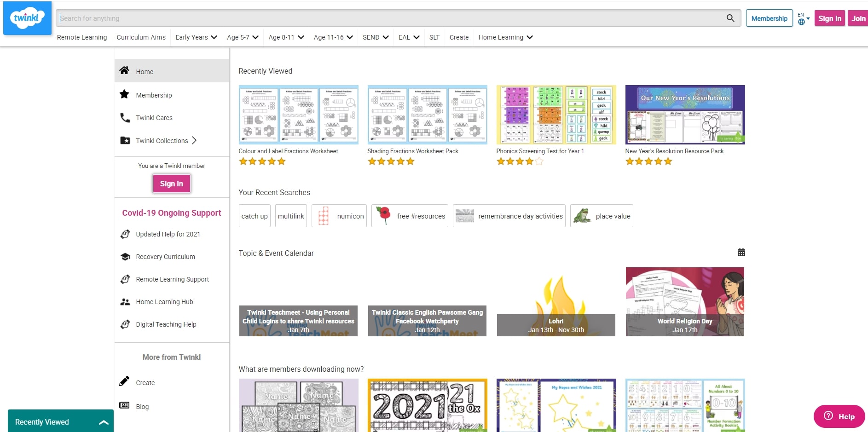Screen dimensions: 868x432
Task: Click the multilink recent search
Action: pos(291,216)
